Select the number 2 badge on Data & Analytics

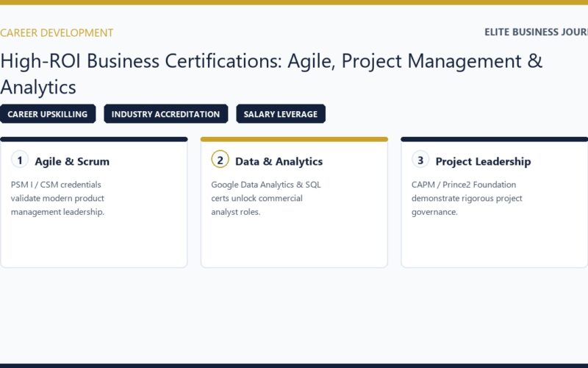[x=220, y=160]
